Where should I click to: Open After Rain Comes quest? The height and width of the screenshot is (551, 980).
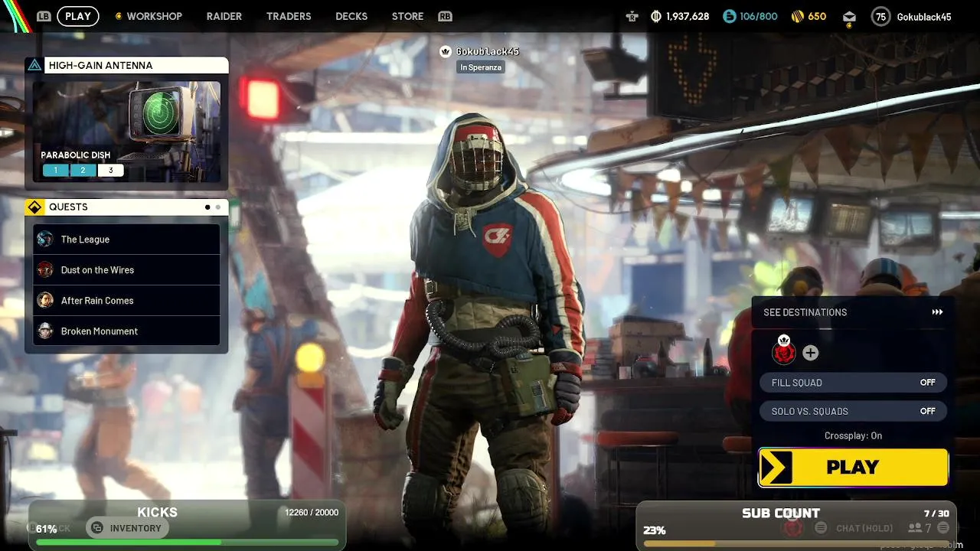click(126, 300)
